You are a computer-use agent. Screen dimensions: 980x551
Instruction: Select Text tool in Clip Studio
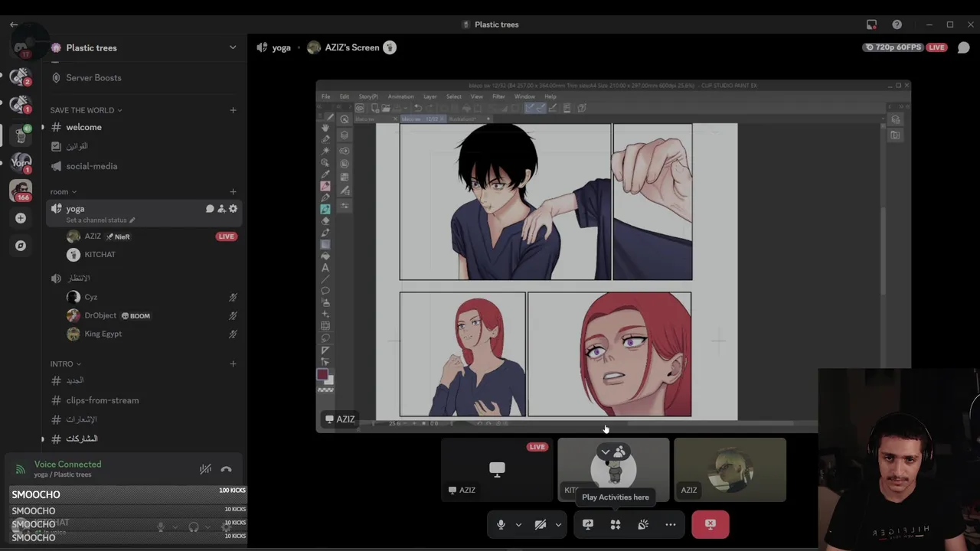pyautogui.click(x=325, y=267)
